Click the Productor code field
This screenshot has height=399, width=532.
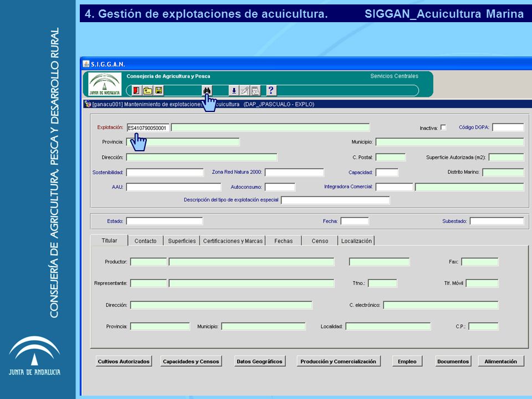[149, 262]
